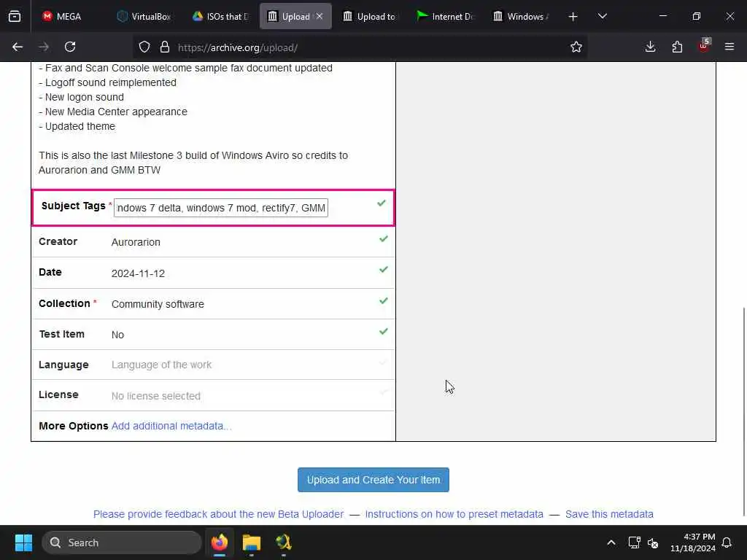Click the Creator value Aurorarion
The height and width of the screenshot is (560, 747).
(136, 242)
